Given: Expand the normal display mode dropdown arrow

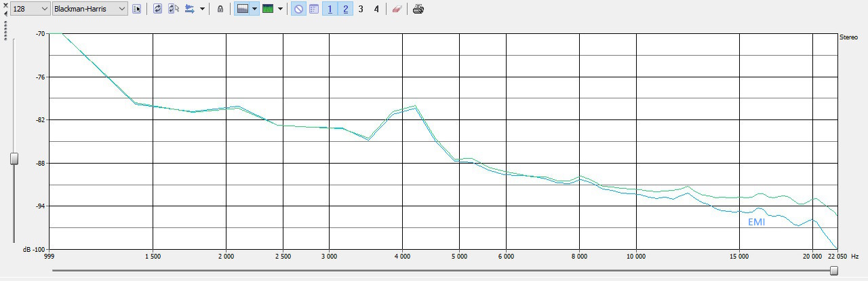Looking at the screenshot, I should pos(254,10).
